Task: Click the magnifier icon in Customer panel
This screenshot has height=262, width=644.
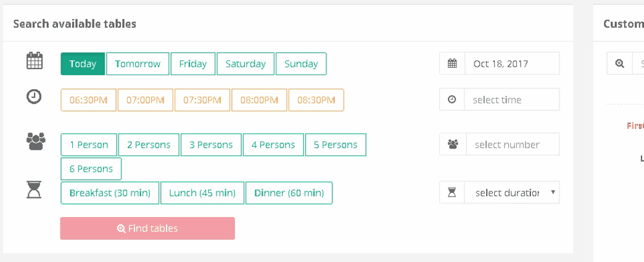Action: tap(619, 63)
